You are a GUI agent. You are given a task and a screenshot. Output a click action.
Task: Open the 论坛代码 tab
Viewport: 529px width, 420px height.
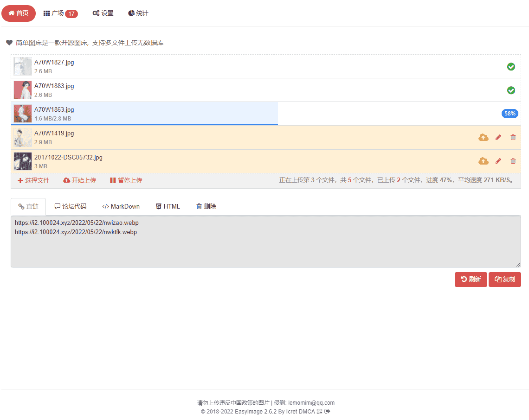(70, 206)
